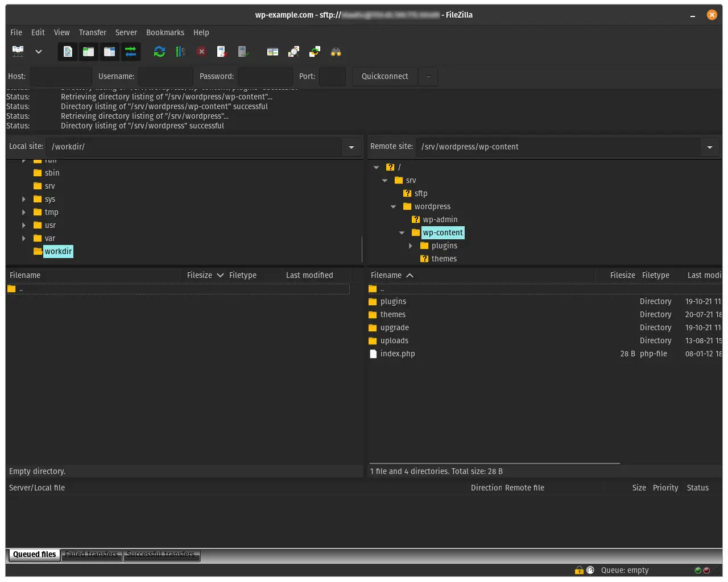728x582 pixels.
Task: Open the Help menu
Action: click(x=201, y=32)
